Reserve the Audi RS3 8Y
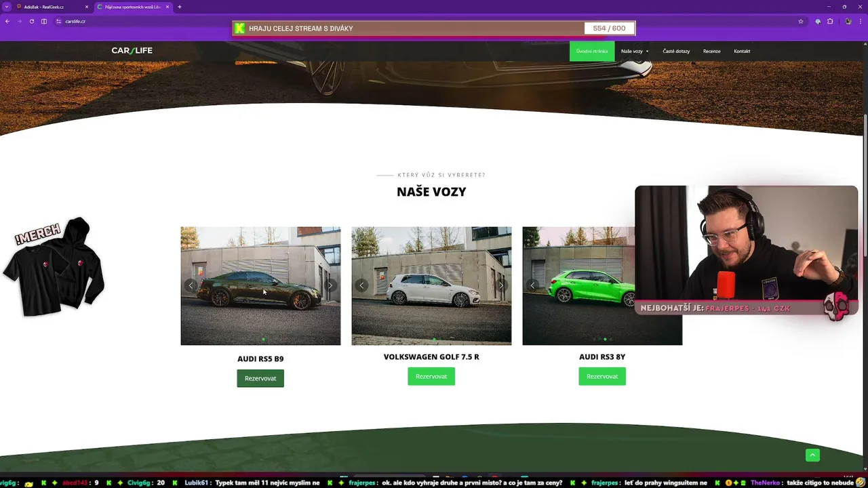 point(602,376)
